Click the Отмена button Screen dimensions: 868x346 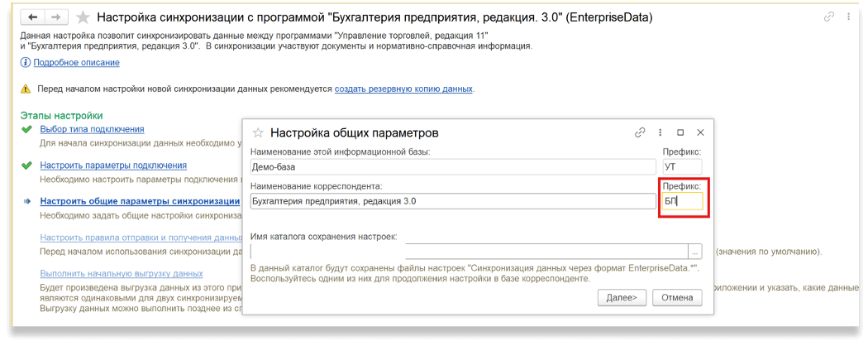677,297
